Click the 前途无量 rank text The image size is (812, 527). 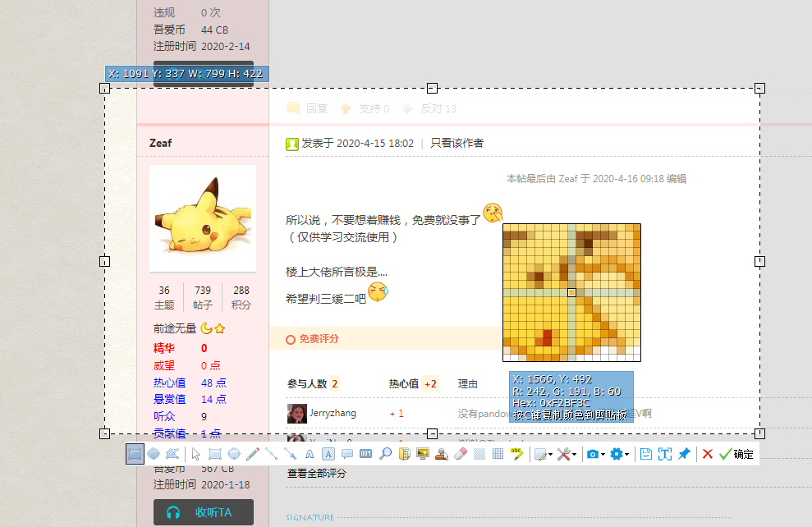point(175,328)
